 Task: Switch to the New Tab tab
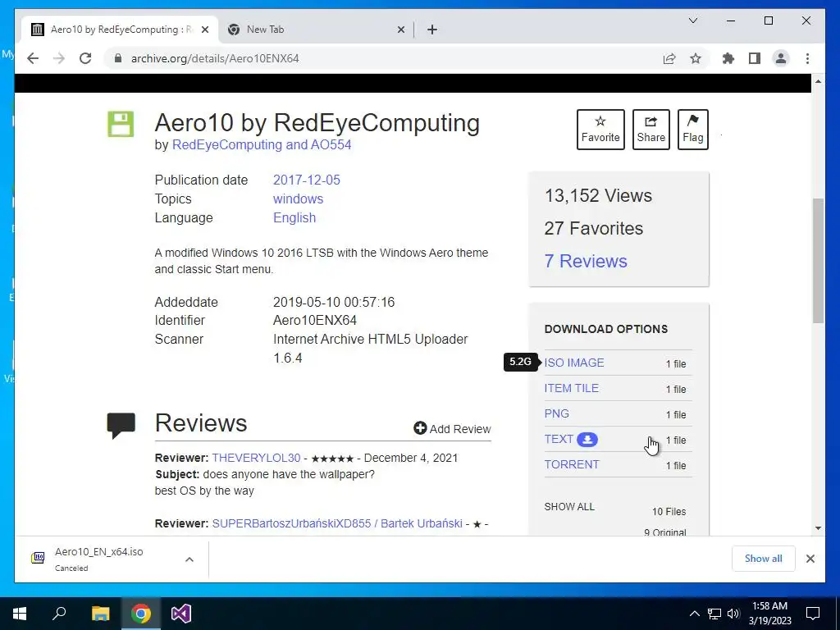coord(316,30)
